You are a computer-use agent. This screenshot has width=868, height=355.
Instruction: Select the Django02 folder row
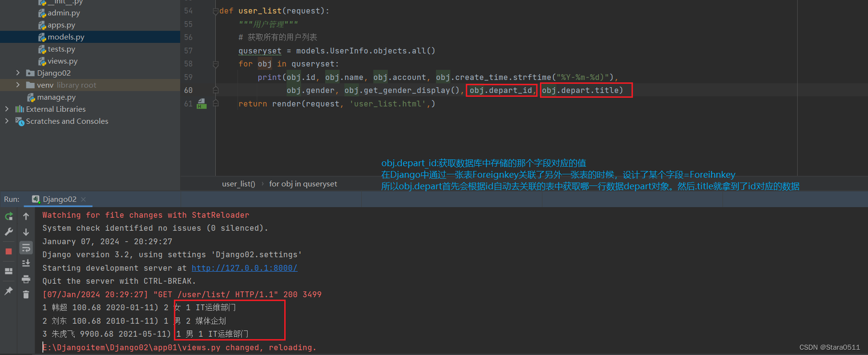[90, 73]
